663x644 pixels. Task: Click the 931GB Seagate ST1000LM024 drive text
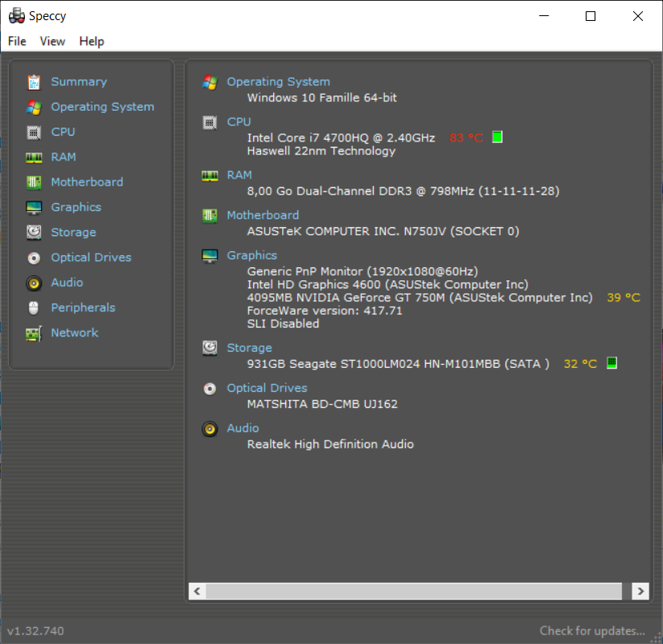point(398,364)
